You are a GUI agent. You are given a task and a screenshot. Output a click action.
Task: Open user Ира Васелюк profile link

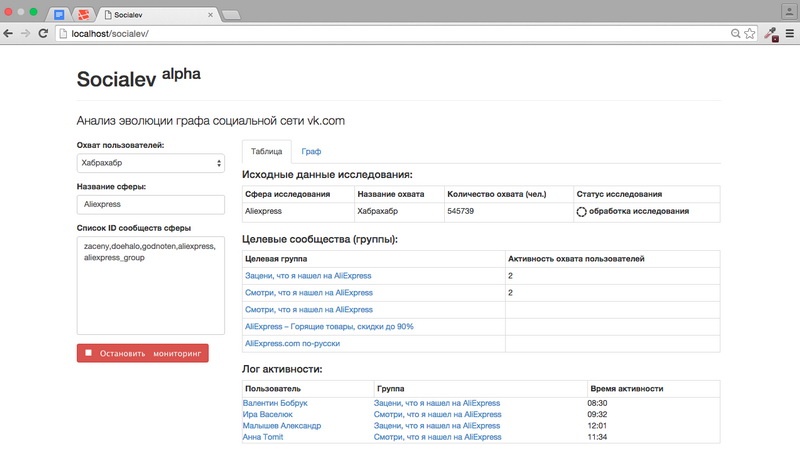(x=267, y=414)
